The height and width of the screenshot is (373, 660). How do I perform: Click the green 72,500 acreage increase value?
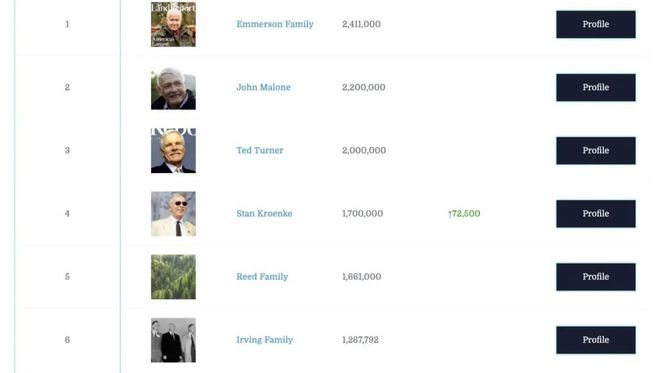click(464, 213)
